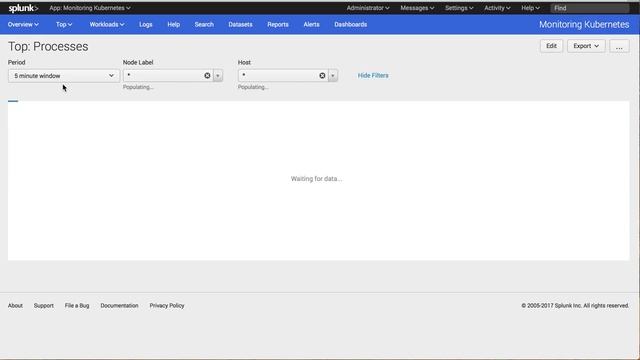The height and width of the screenshot is (360, 640).
Task: Open the Messages menu
Action: point(417,8)
